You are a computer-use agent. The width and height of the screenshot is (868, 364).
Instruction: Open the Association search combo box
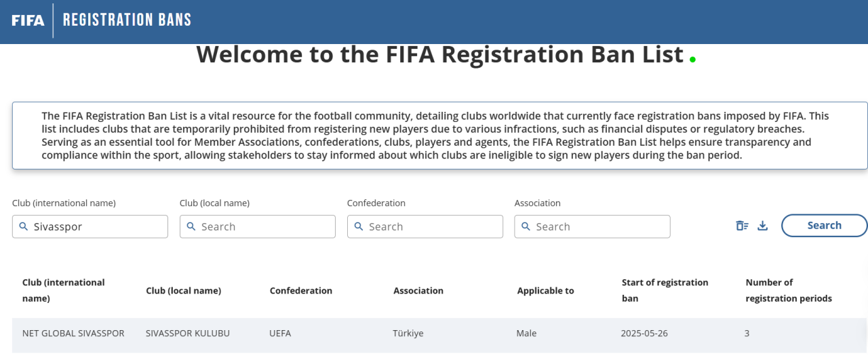592,226
